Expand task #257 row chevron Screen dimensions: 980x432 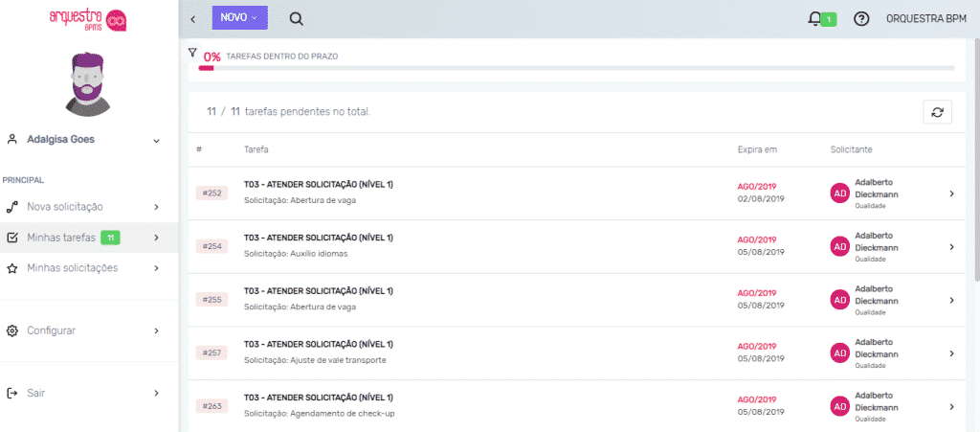[x=951, y=353]
